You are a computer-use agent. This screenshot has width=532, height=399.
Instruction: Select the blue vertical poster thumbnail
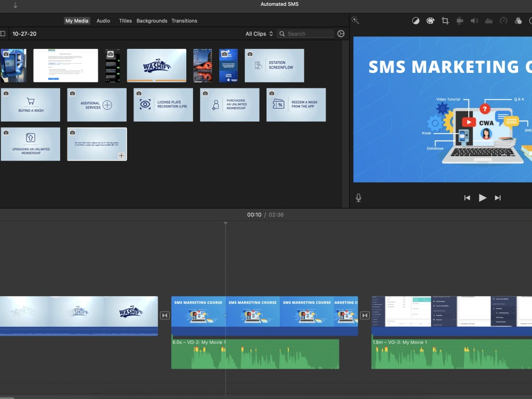228,65
